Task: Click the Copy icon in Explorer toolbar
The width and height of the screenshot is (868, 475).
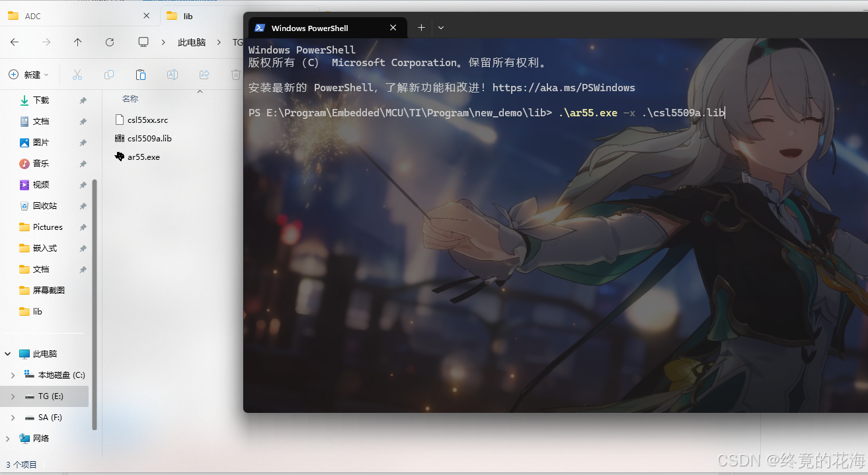Action: pyautogui.click(x=109, y=75)
